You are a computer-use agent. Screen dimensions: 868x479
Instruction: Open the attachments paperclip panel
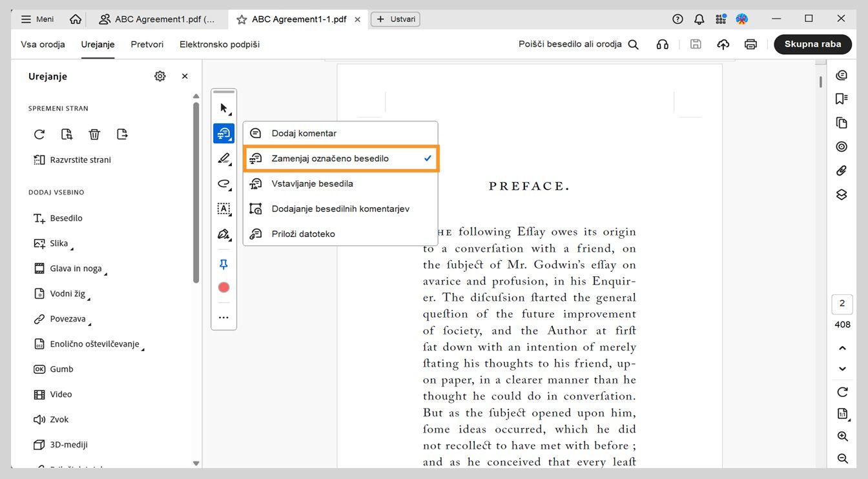[842, 170]
